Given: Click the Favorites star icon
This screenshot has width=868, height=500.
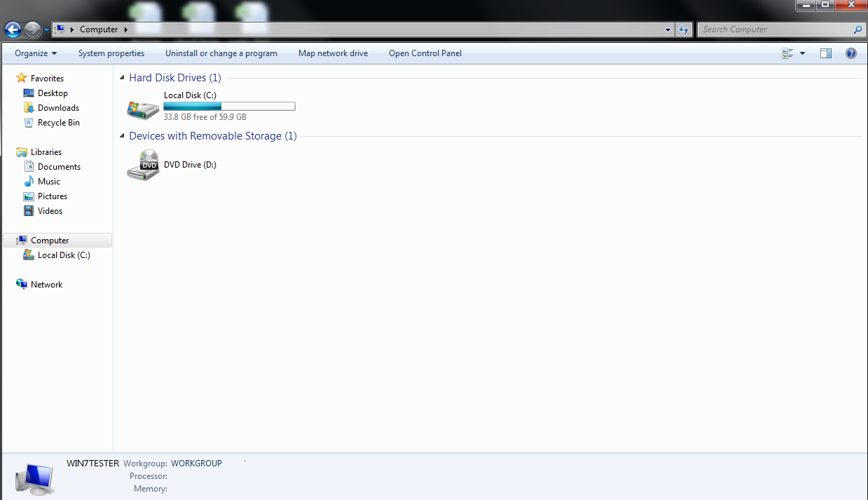Looking at the screenshot, I should click(x=22, y=78).
